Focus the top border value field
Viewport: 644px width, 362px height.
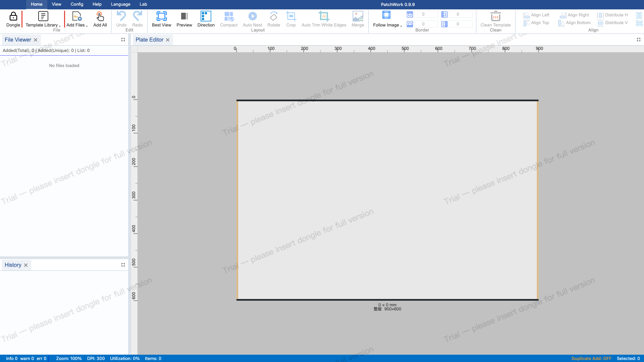(426, 14)
